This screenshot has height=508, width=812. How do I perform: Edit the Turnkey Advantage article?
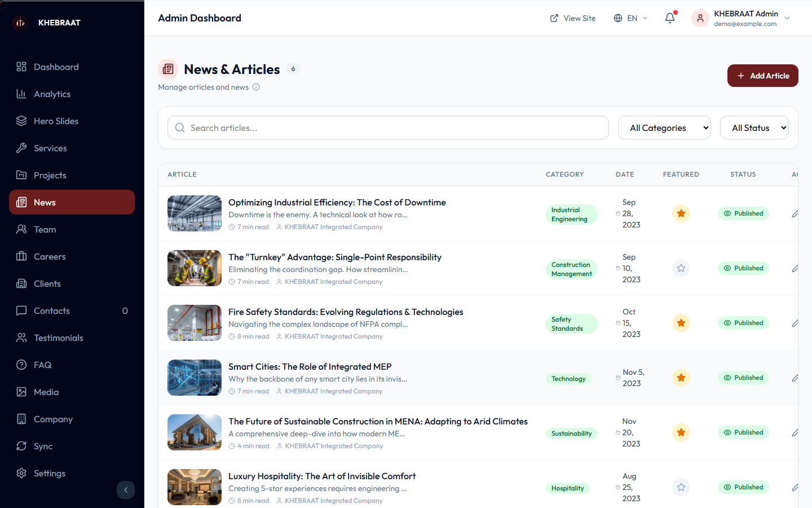pos(795,268)
